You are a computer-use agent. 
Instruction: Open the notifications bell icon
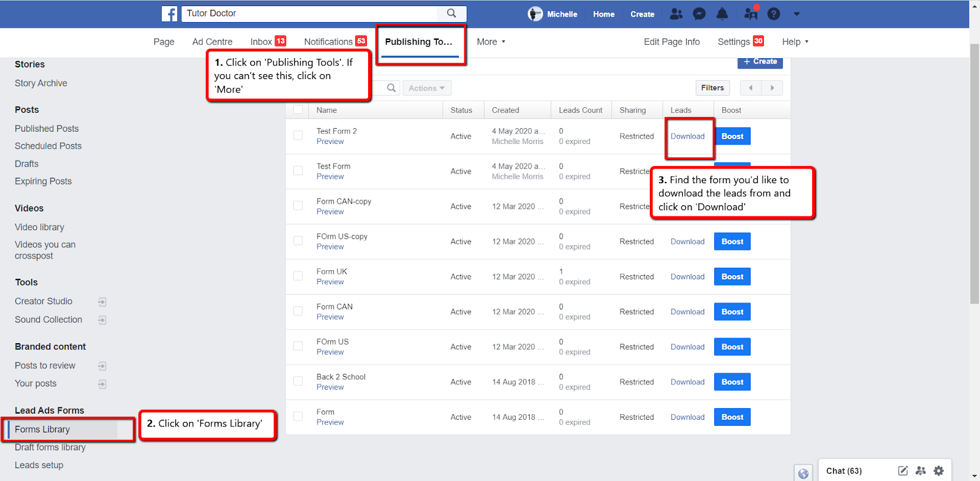[x=722, y=14]
